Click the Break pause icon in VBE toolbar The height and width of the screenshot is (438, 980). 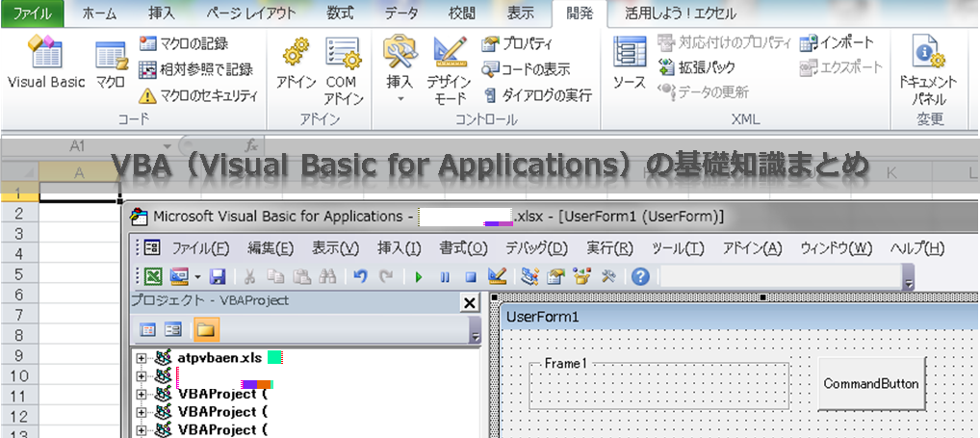pyautogui.click(x=445, y=277)
